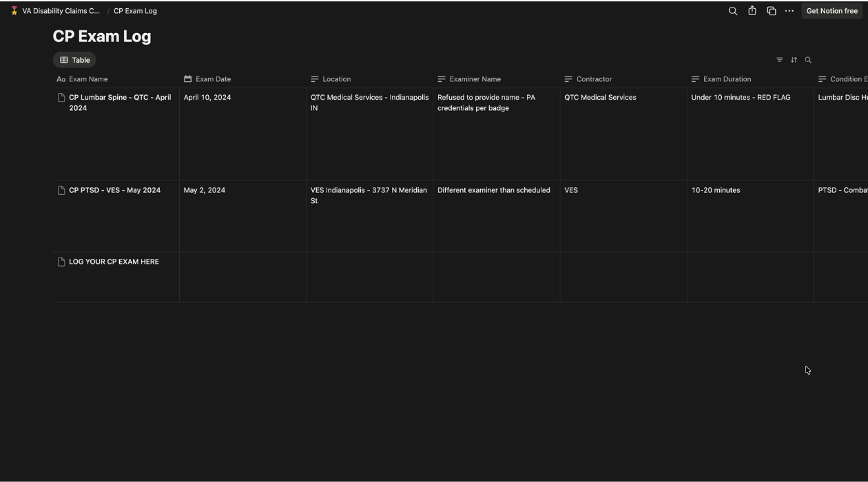The height and width of the screenshot is (482, 868).
Task: Select the PTSD - Combat condition cell
Action: click(x=841, y=216)
